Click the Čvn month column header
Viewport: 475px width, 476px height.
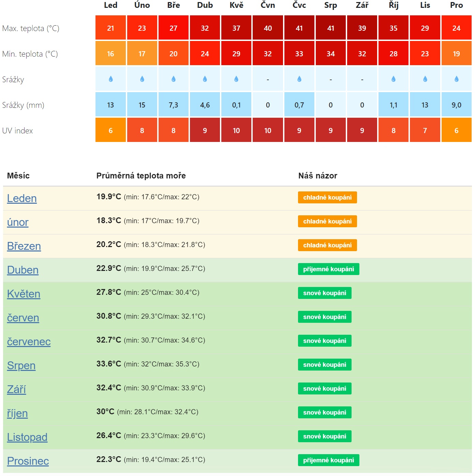pyautogui.click(x=268, y=5)
